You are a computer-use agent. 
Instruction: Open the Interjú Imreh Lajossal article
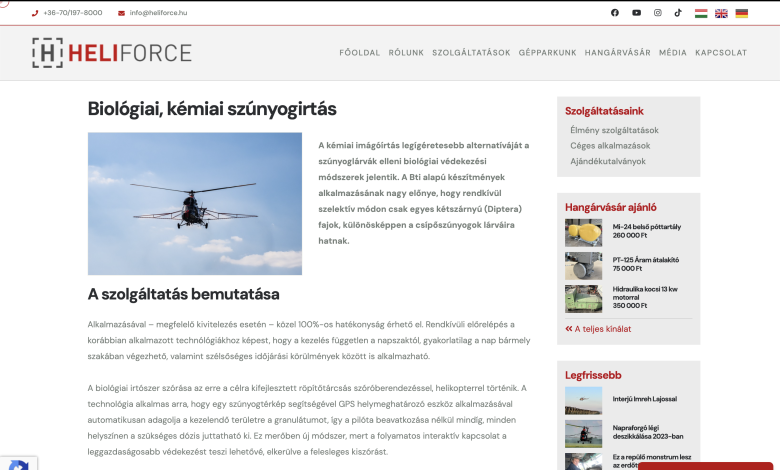pyautogui.click(x=644, y=399)
